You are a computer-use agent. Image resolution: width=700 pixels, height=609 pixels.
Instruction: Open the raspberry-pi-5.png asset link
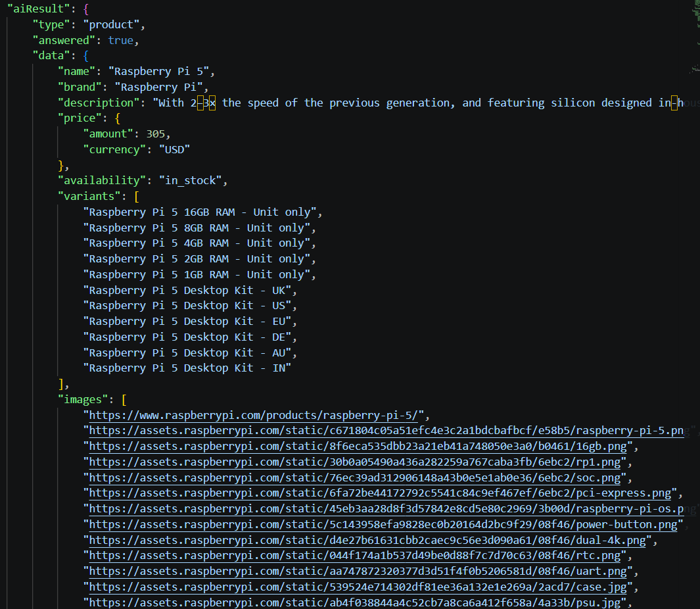tap(386, 431)
